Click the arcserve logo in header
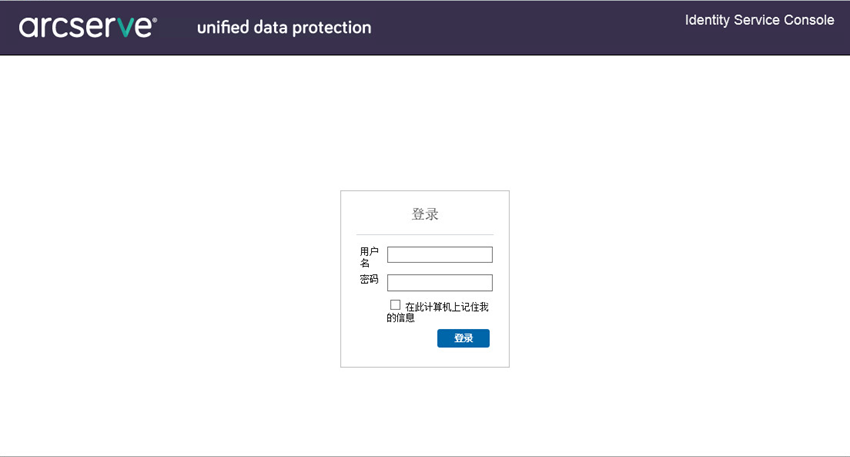850x457 pixels. [88, 27]
